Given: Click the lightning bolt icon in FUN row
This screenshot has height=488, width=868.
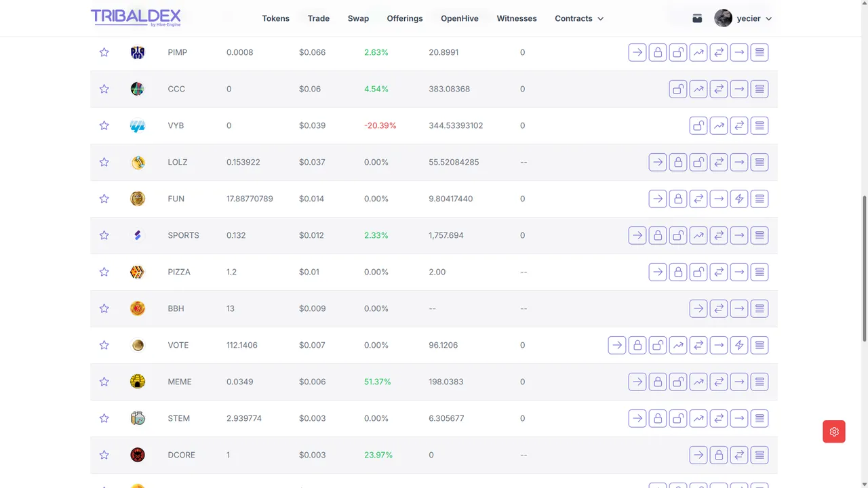Looking at the screenshot, I should (x=739, y=199).
